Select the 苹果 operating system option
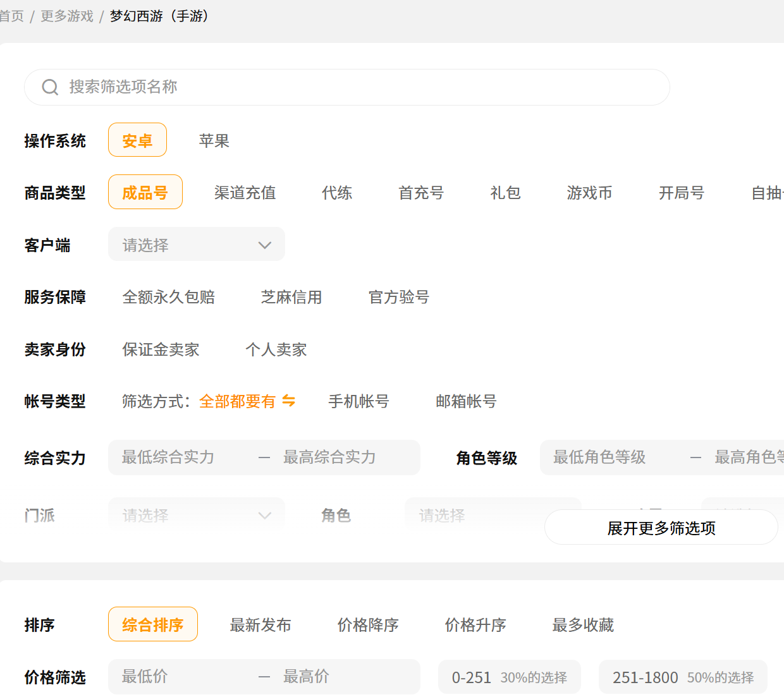The image size is (784, 697). pyautogui.click(x=214, y=140)
